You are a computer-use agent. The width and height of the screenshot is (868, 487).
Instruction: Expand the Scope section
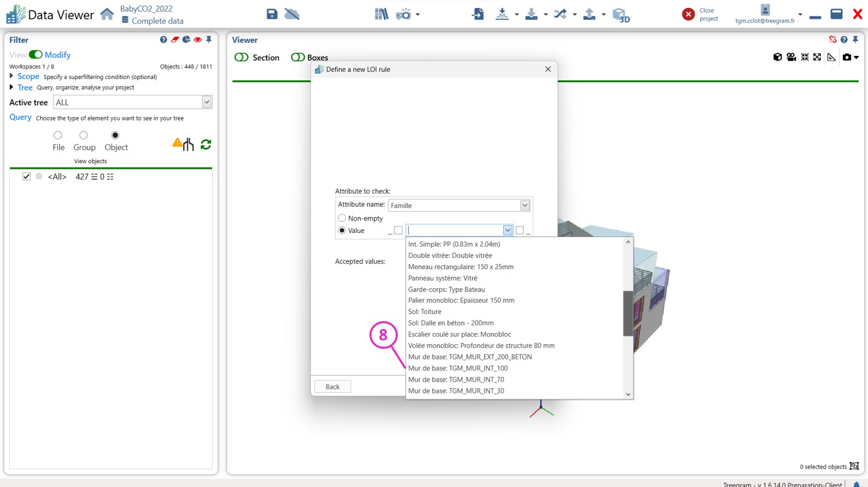tap(12, 76)
